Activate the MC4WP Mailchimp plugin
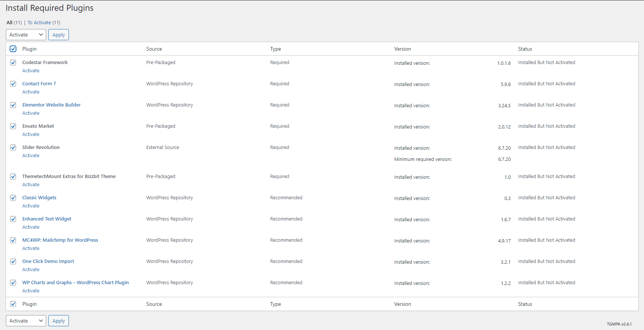This screenshot has width=644, height=330. (x=31, y=248)
